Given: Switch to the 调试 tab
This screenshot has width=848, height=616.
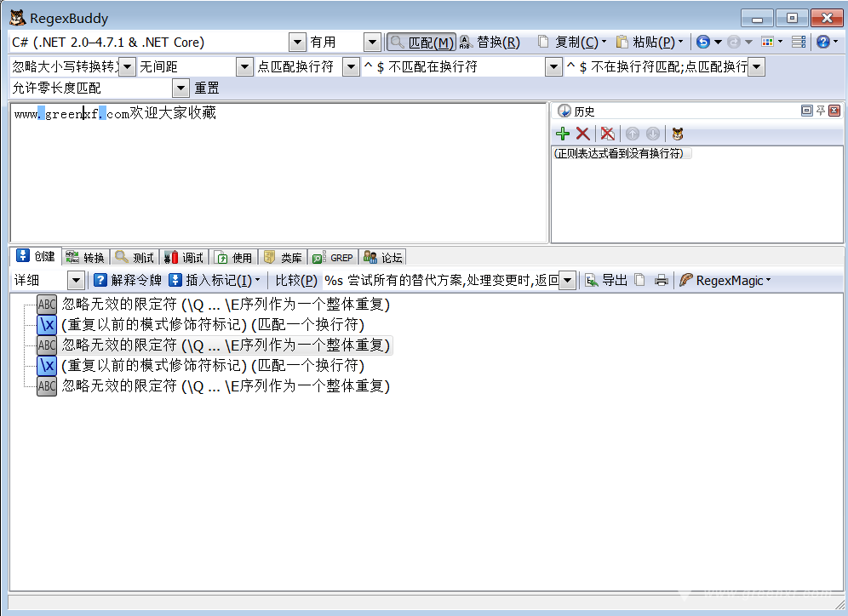Looking at the screenshot, I should pyautogui.click(x=184, y=258).
